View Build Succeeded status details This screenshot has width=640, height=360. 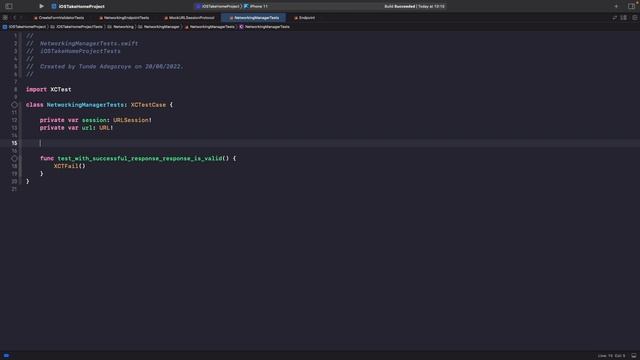tap(414, 6)
